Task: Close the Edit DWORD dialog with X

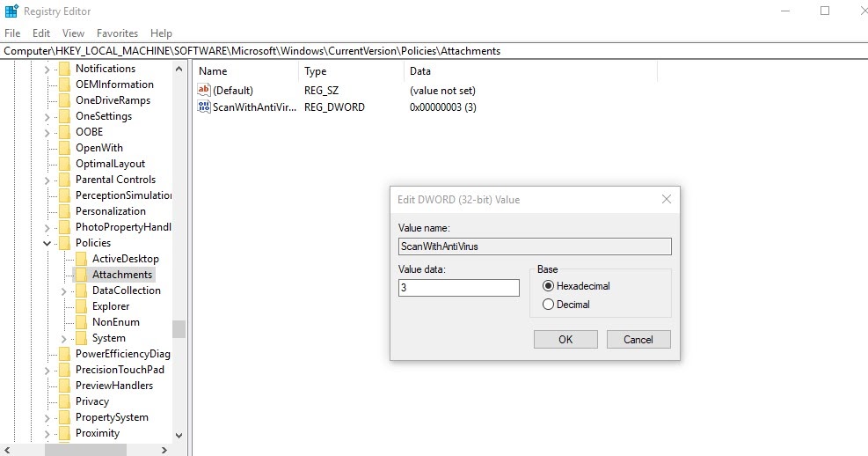Action: pos(667,200)
